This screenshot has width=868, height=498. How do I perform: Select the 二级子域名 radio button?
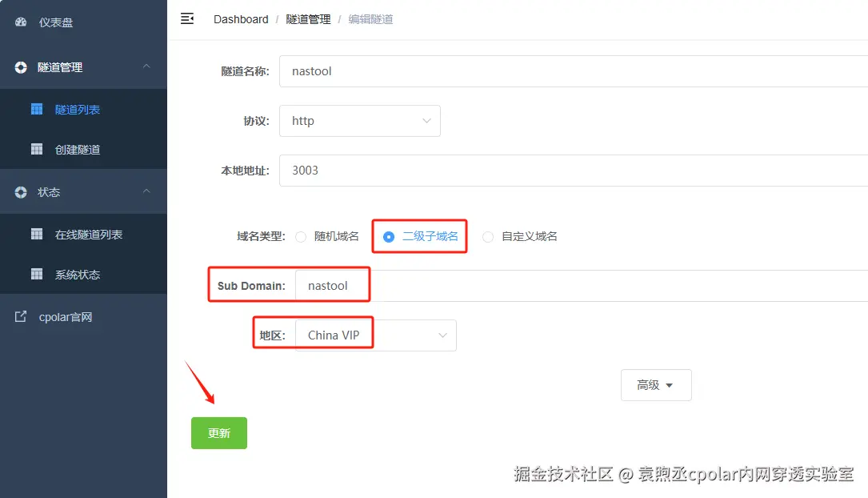pyautogui.click(x=389, y=237)
